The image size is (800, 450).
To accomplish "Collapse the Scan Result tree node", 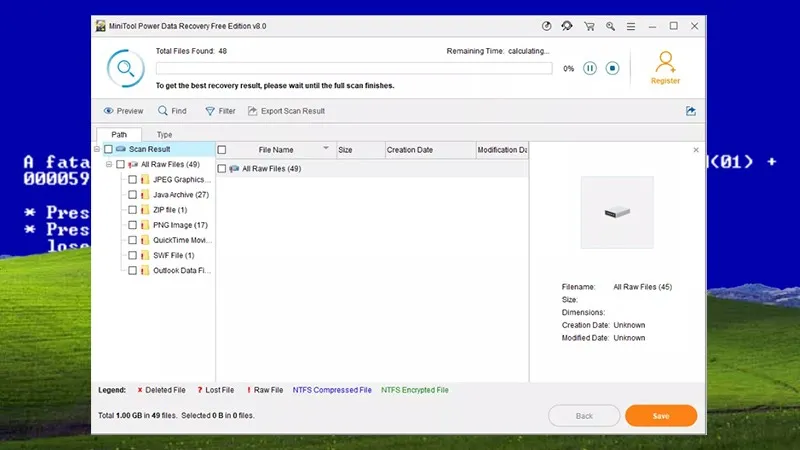I will point(97,149).
